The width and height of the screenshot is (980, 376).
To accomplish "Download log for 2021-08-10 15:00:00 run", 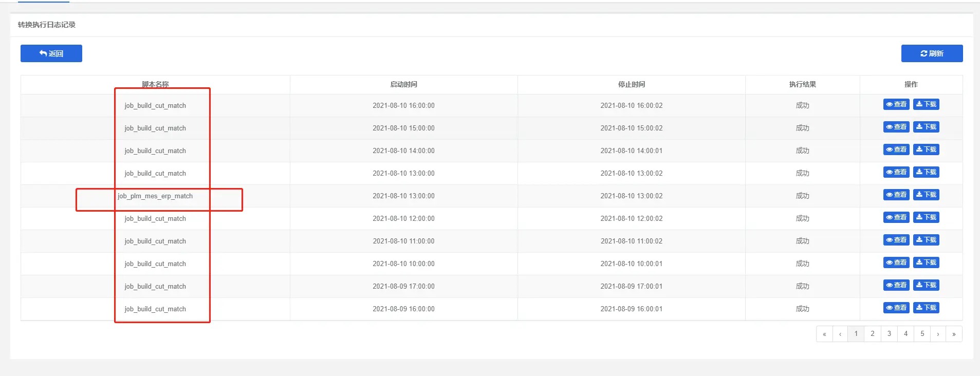I will (x=926, y=127).
